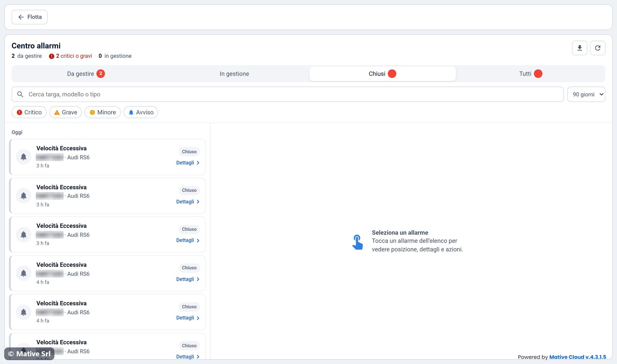Open the 90 giorni period dropdown
The image size is (617, 364).
(x=586, y=94)
